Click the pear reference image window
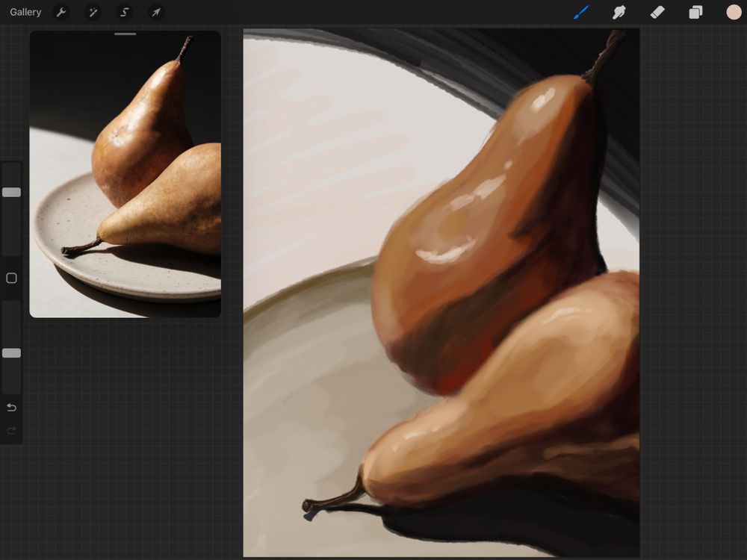Screen dimensions: 747x560 point(125,174)
